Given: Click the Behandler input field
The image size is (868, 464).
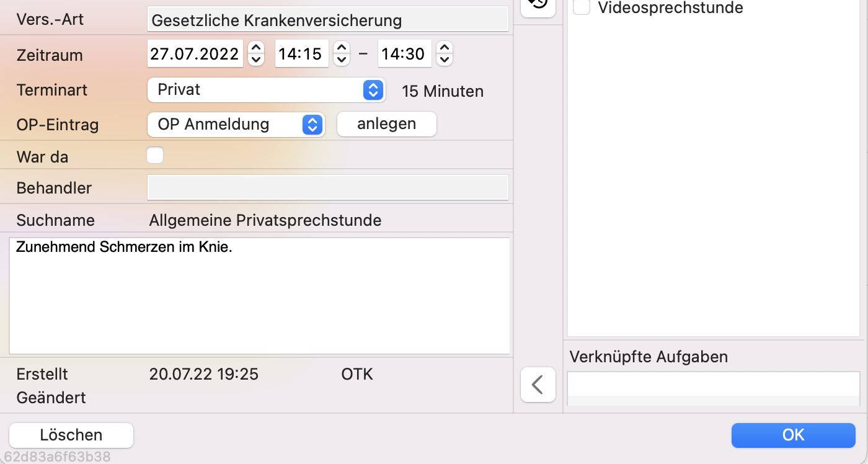Looking at the screenshot, I should click(x=327, y=187).
